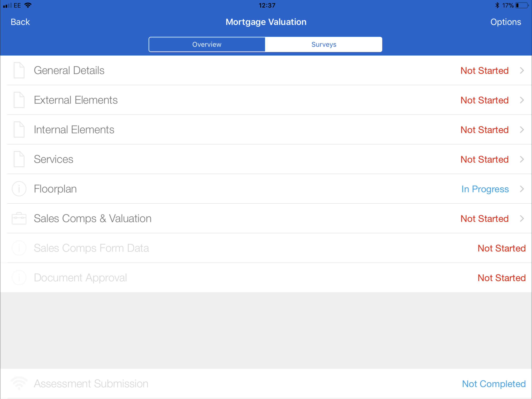Tap the Assessment Submission wifi icon
Image resolution: width=532 pixels, height=399 pixels.
[19, 383]
